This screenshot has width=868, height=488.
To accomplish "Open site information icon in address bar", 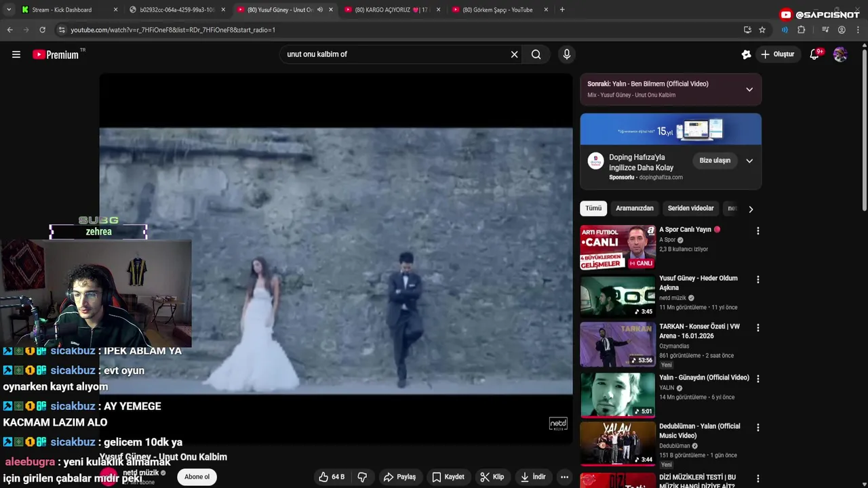I will click(62, 30).
